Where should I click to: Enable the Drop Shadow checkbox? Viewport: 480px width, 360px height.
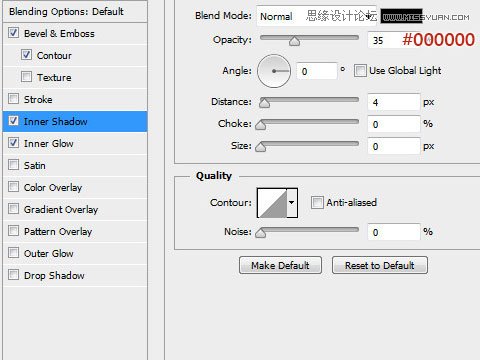pos(13,275)
